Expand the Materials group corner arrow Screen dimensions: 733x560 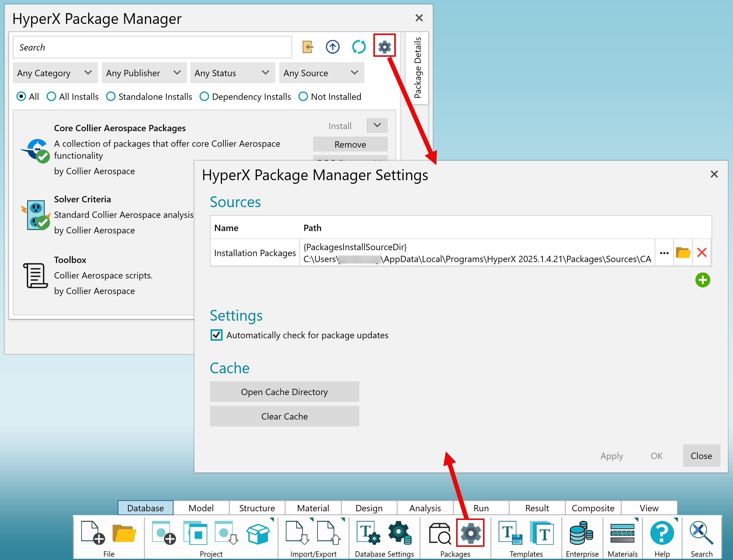point(637,519)
